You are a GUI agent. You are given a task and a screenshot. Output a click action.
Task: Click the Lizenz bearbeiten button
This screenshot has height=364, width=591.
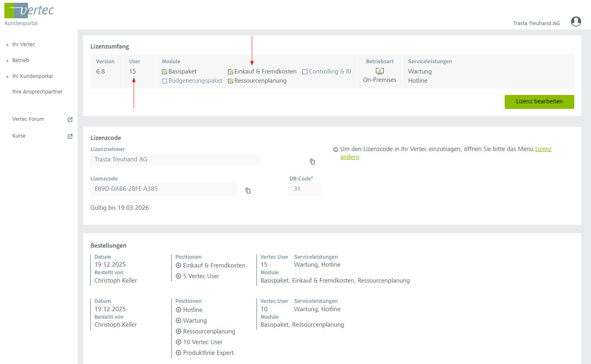(539, 102)
